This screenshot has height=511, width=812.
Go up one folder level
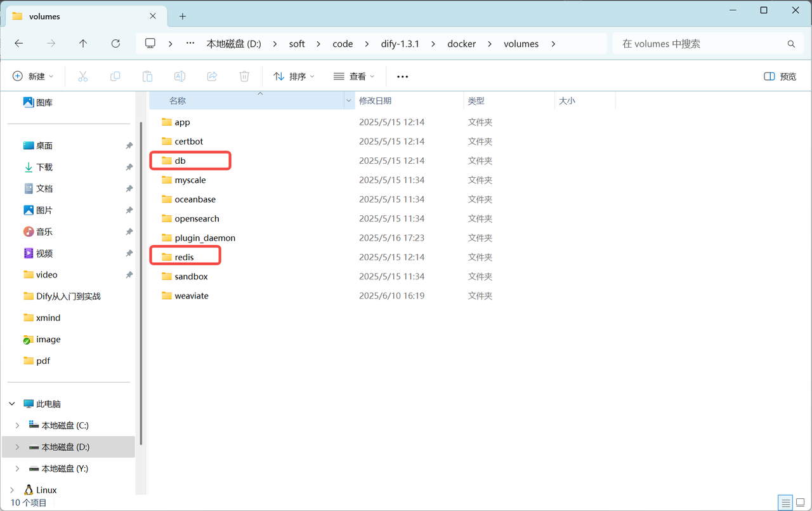83,44
